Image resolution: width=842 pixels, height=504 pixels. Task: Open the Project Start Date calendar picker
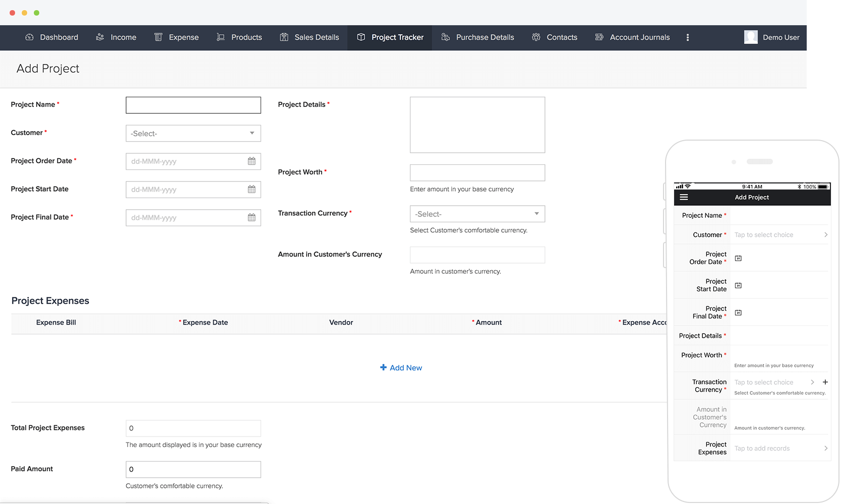(252, 190)
